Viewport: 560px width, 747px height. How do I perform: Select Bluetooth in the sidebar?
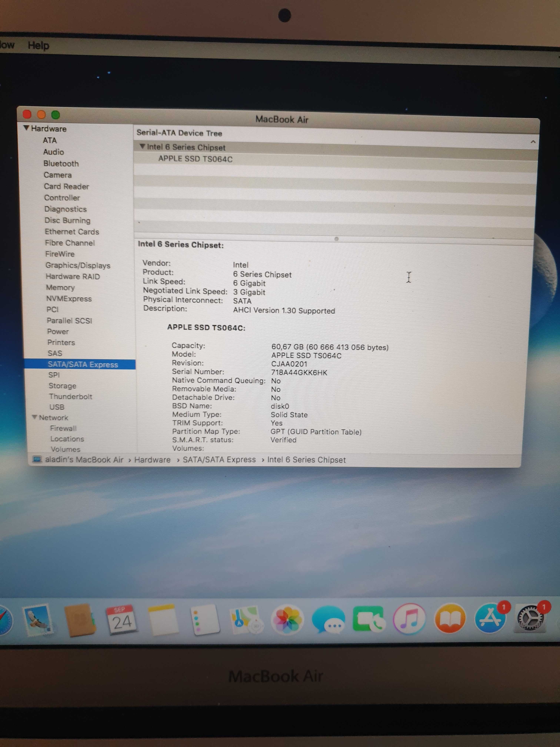(x=61, y=163)
